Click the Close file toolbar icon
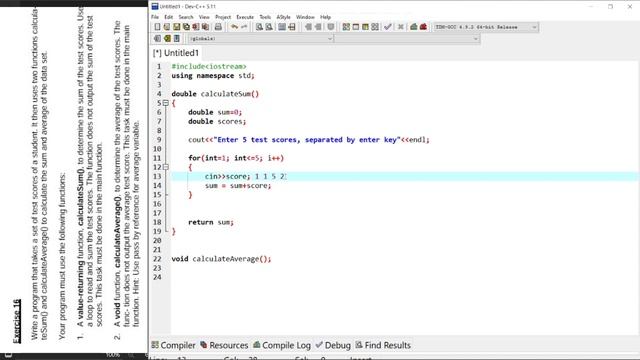 click(196, 27)
